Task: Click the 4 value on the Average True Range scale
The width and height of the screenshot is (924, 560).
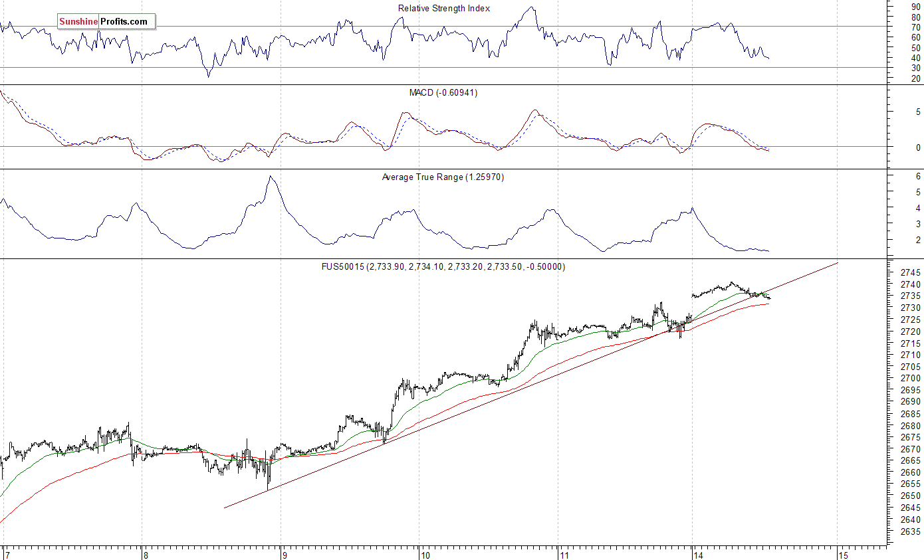Action: tap(918, 209)
